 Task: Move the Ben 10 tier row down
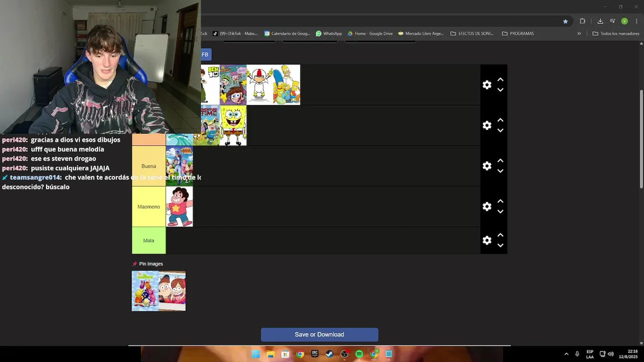click(x=501, y=90)
